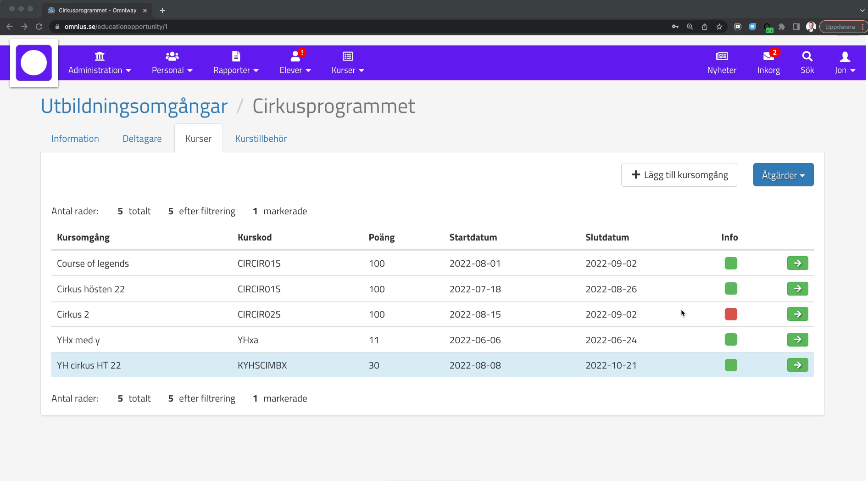Switch to the Deltagare tab
Viewport: 868px width, 481px height.
(x=142, y=139)
